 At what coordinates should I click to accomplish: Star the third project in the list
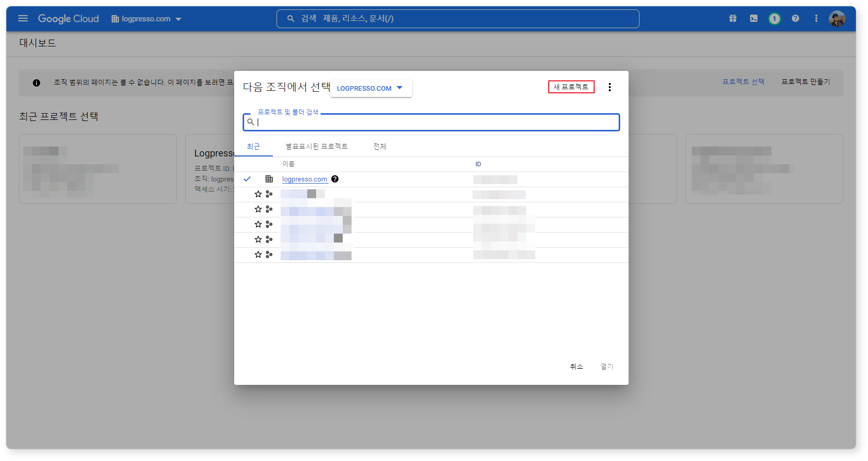pos(258,224)
